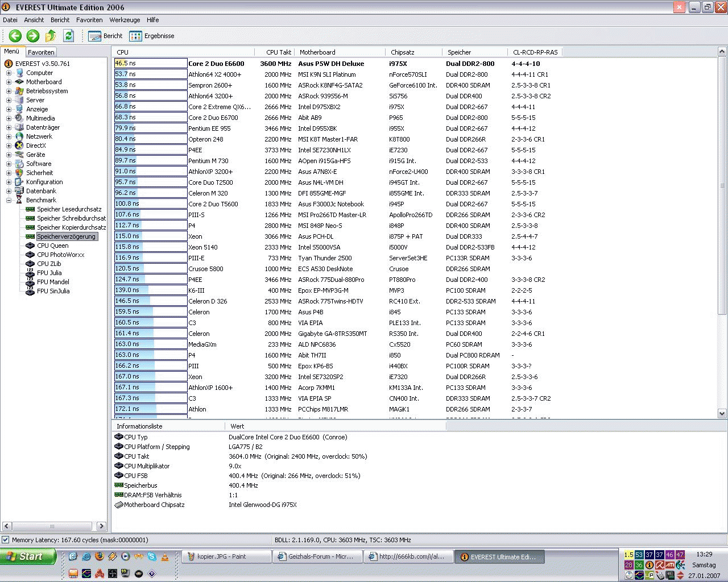Open the Favoriten menu
Image resolution: width=728 pixels, height=582 pixels.
(89, 20)
